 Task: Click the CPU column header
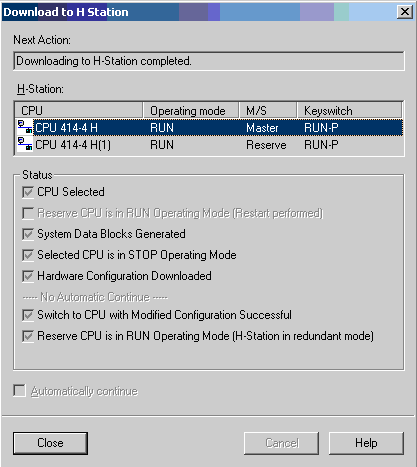tap(79, 110)
